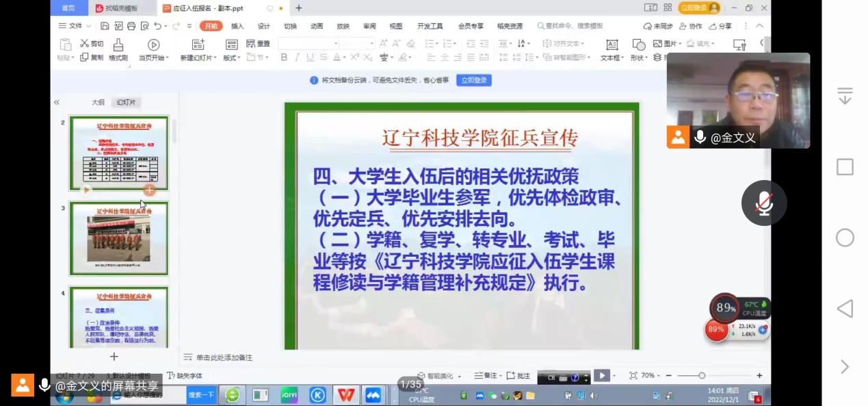Toggle Strikethrough formatting
Viewport: 868px width, 406px height.
click(x=324, y=58)
